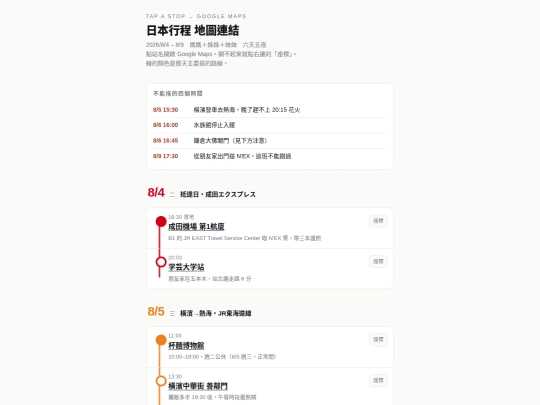Click the 11:00 time label

(175, 336)
